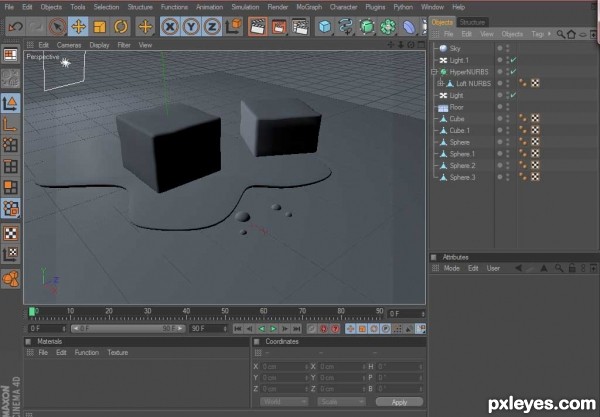Image resolution: width=600 pixels, height=417 pixels.
Task: Click the X position input field
Action: [285, 367]
